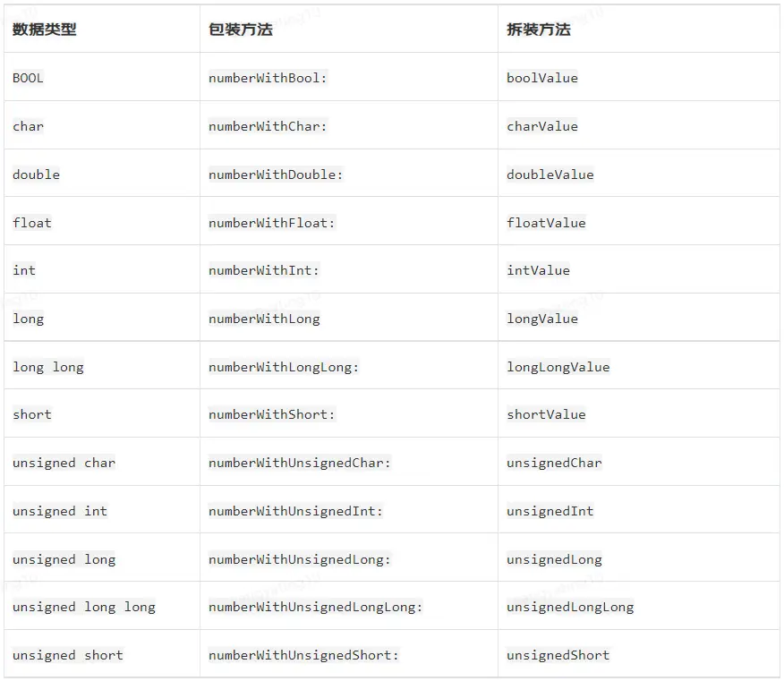784x681 pixels.
Task: Click the doubleValue cell text
Action: (550, 175)
